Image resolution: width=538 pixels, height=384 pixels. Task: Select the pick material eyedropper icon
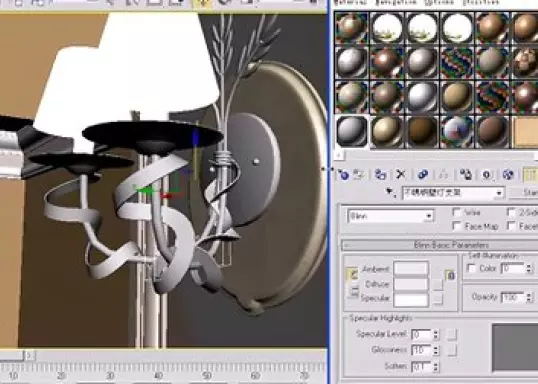pyautogui.click(x=390, y=191)
